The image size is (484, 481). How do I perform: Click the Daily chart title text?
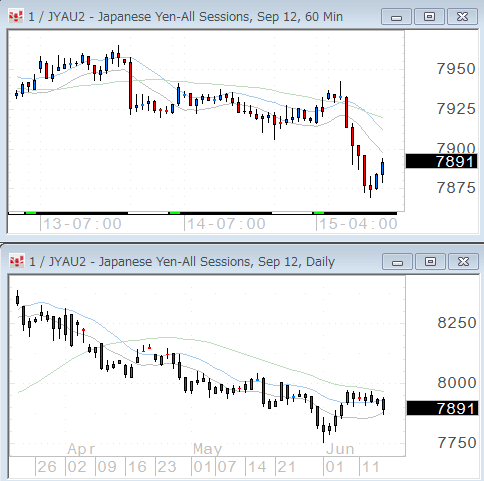[182, 262]
